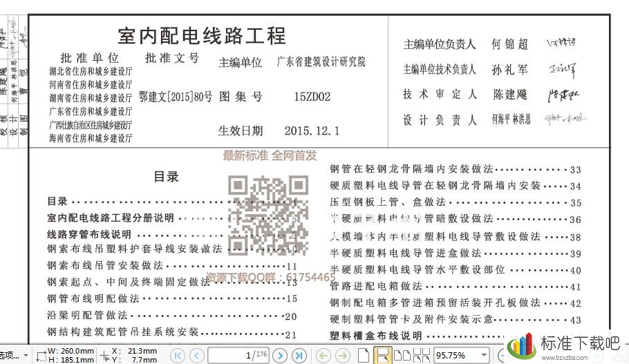Open the zoom percentage 95.75% dropdown

[x=484, y=355]
